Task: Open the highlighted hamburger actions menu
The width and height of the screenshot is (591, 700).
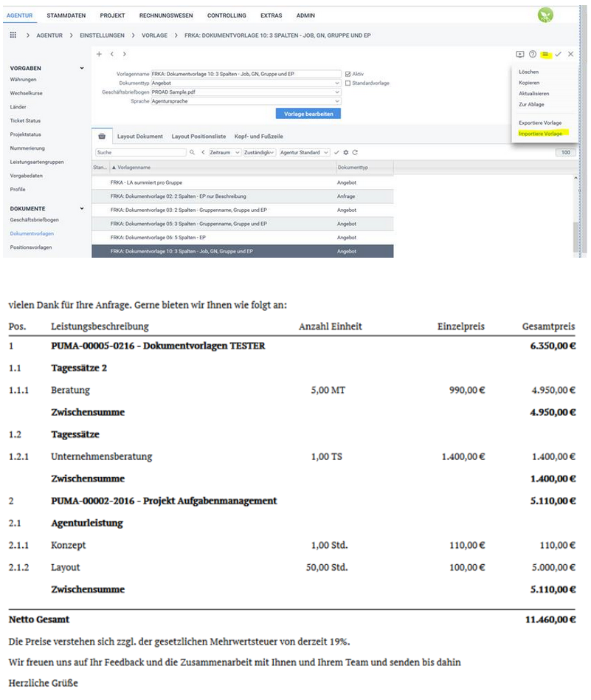Action: (545, 55)
